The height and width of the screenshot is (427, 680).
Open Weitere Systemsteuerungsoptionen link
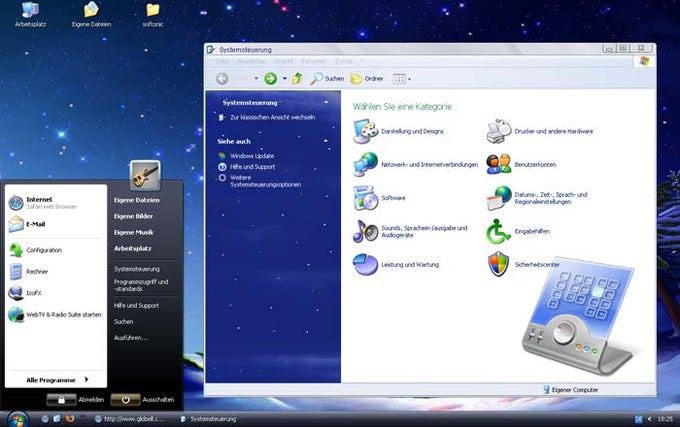[265, 181]
